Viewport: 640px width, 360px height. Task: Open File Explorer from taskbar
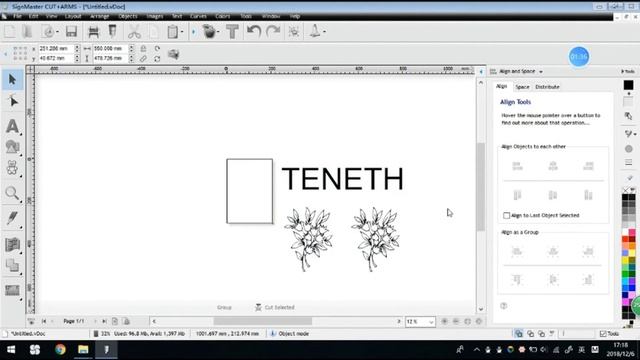click(83, 350)
